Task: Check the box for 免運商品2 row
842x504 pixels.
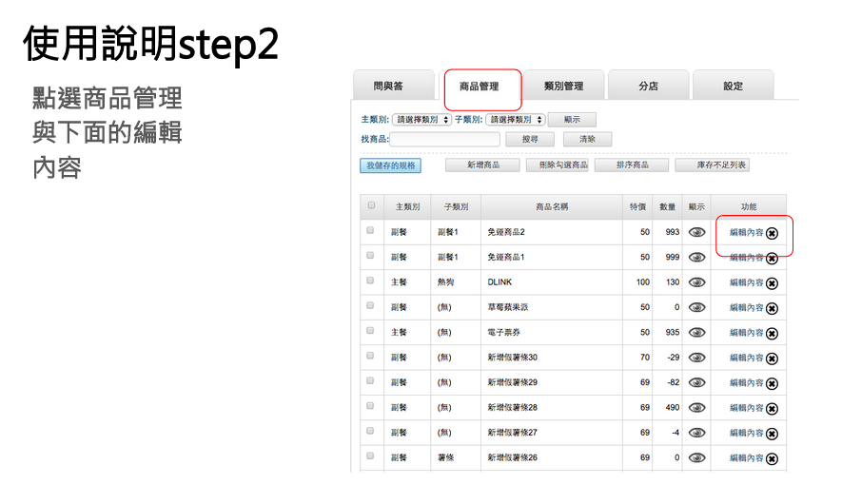Action: tap(370, 231)
